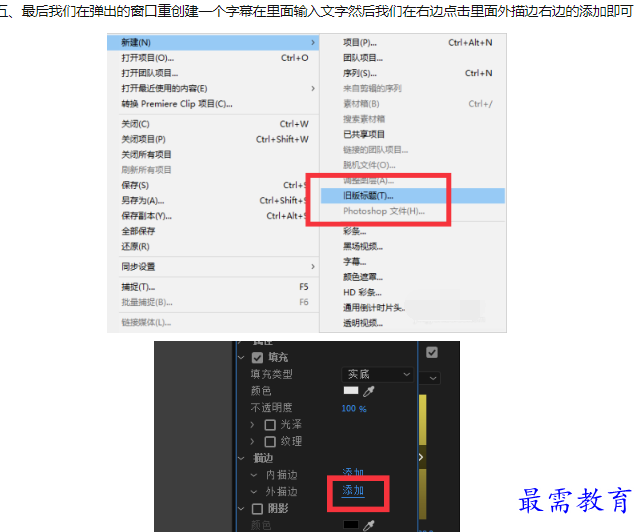Select 转换 Premiere Clip 项目(C)...

pyautogui.click(x=213, y=104)
